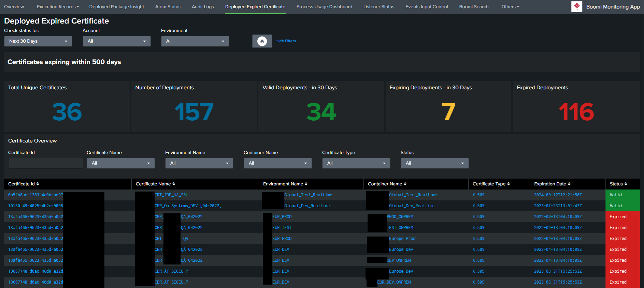Click Number of Deployments value 157
This screenshot has width=644, height=288.
[x=194, y=112]
